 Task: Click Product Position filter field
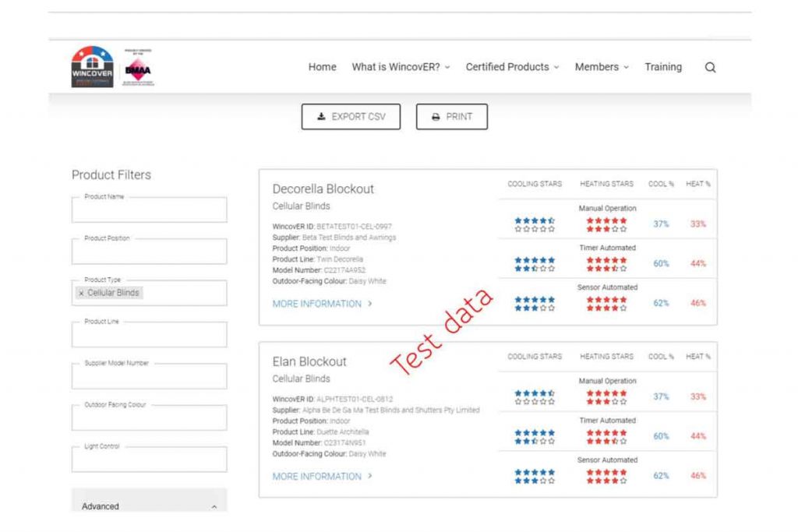(149, 252)
